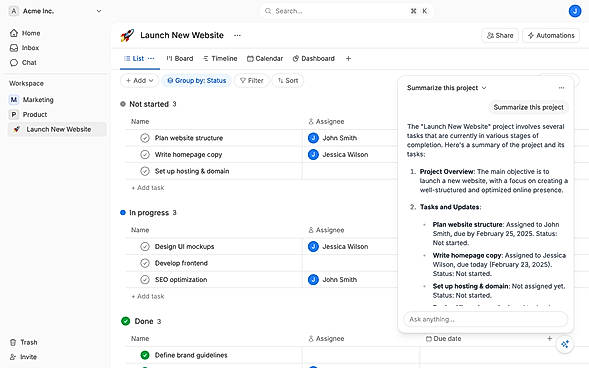Open the Sort options
Screen dimensions: 589x368
(x=288, y=80)
